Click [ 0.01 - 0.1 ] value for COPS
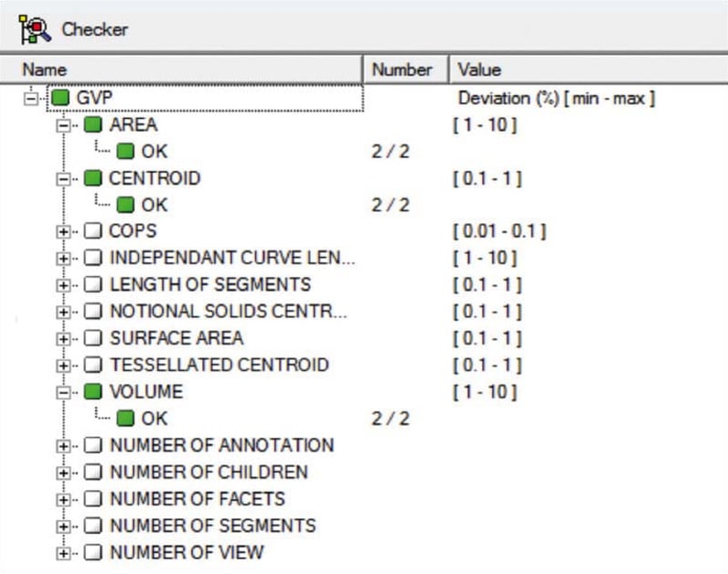Viewport: 728px width, 574px height. coord(499,231)
